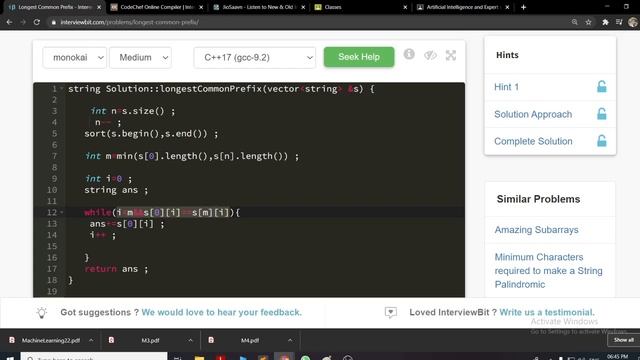Switch to the Classes tab
640x360 pixels.
point(359,7)
